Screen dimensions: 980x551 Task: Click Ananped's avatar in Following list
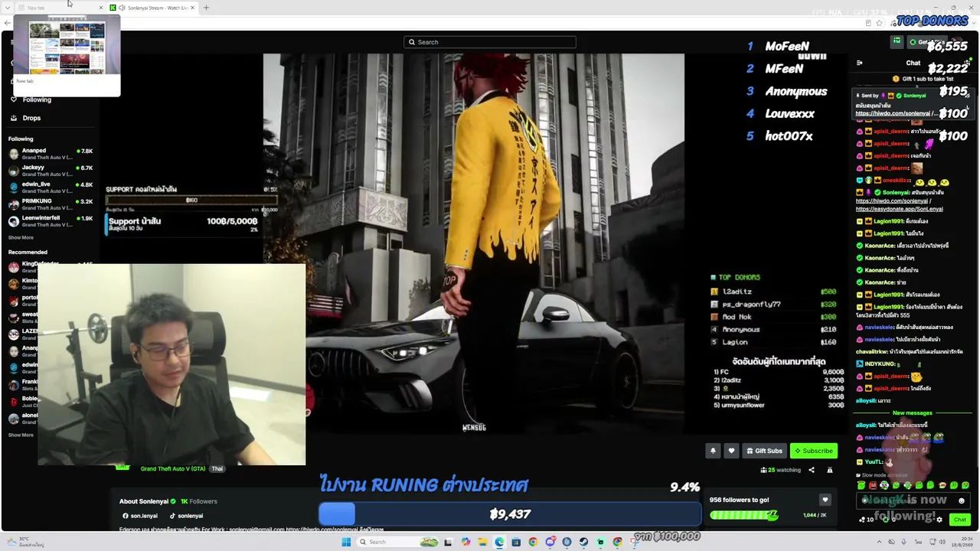[x=14, y=154]
